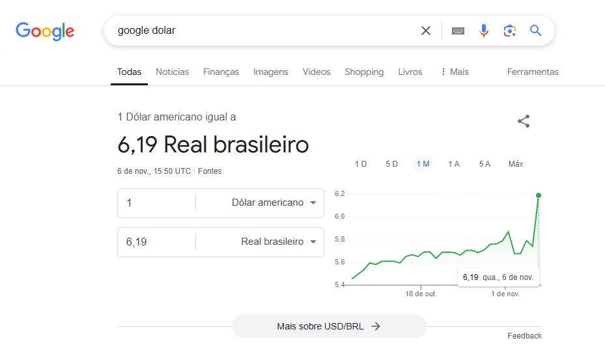
Task: Clear the search box text
Action: pyautogui.click(x=426, y=31)
